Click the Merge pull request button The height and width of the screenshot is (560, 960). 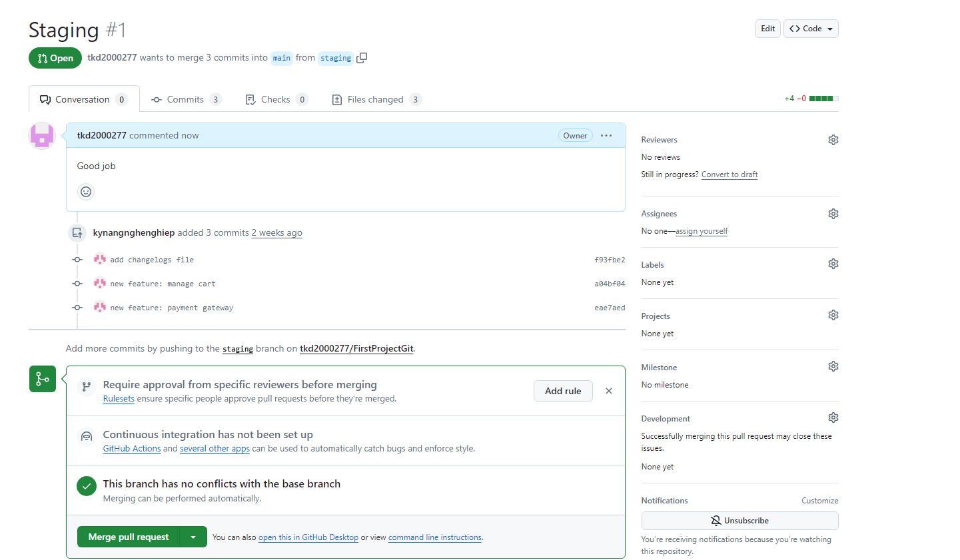pyautogui.click(x=129, y=537)
